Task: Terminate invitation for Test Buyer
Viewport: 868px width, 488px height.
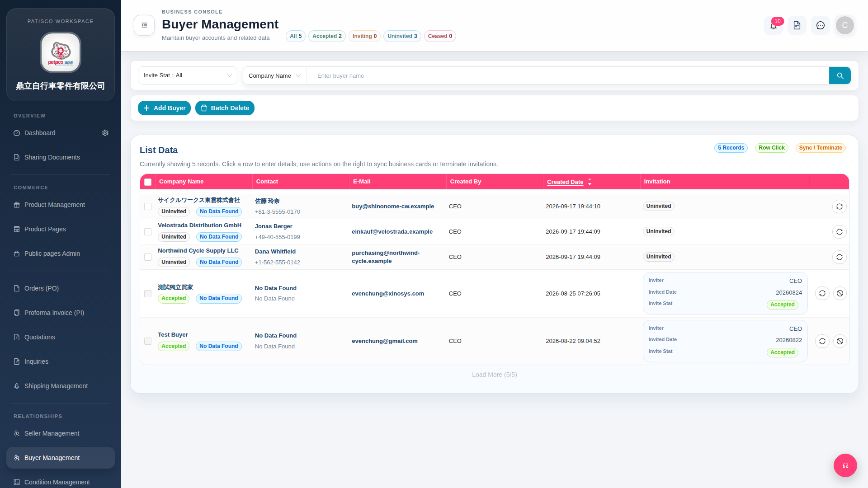Action: (840, 341)
